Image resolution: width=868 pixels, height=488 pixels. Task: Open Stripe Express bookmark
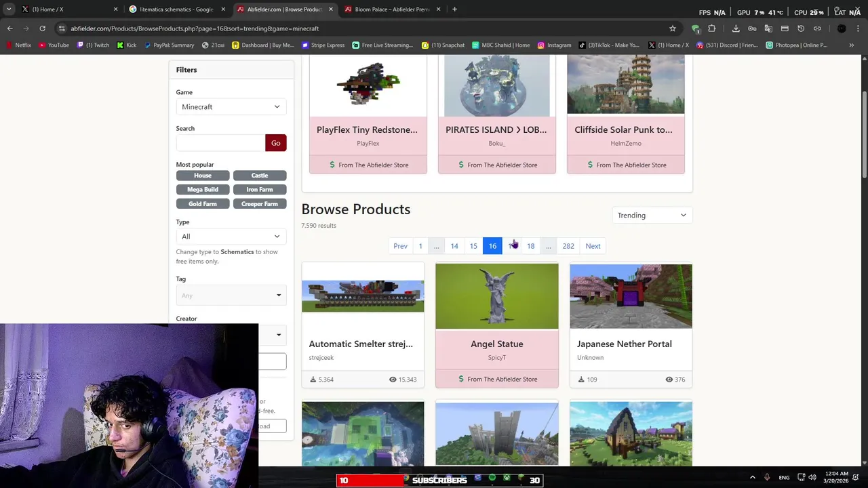click(x=323, y=45)
